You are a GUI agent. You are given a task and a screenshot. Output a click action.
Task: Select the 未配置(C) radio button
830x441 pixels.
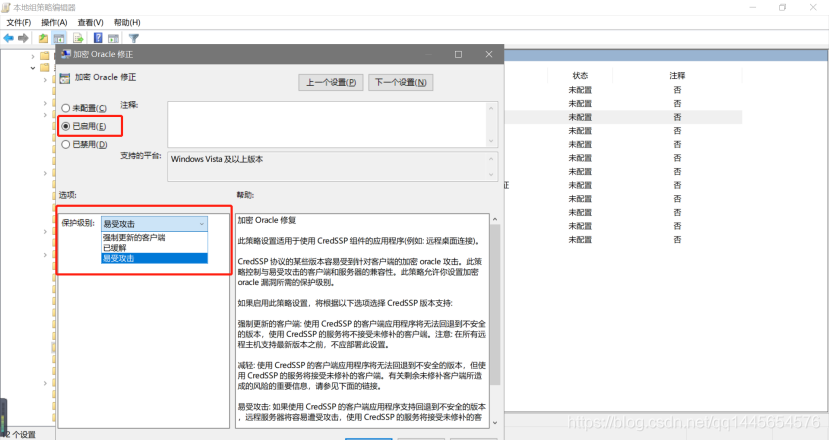point(66,108)
